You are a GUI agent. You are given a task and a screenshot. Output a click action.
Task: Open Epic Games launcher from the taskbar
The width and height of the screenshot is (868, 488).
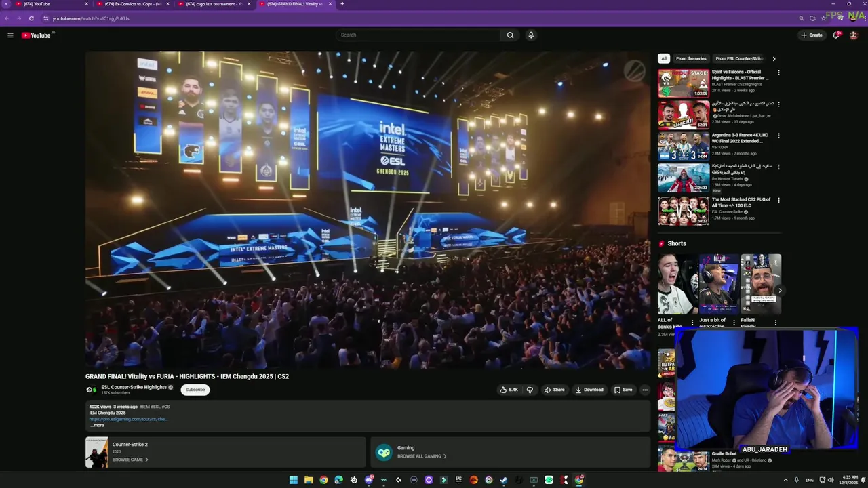[x=459, y=480]
